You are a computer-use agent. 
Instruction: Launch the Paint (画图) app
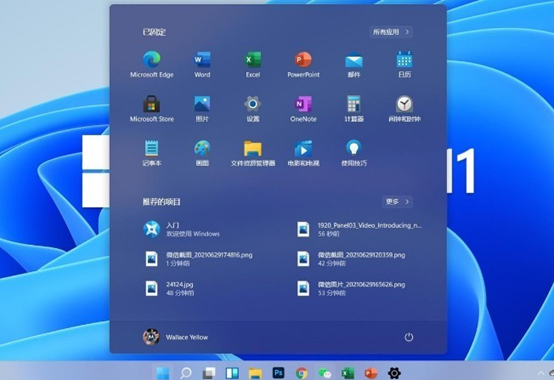[202, 153]
